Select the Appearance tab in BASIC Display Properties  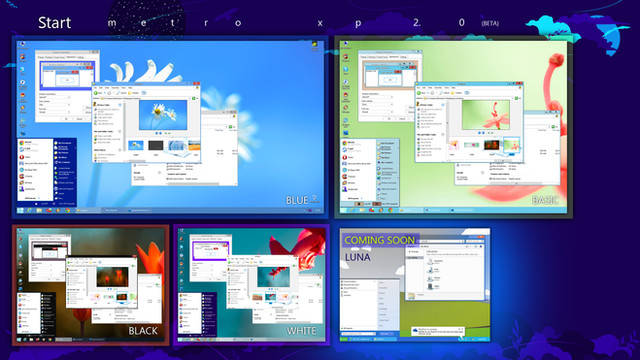394,57
